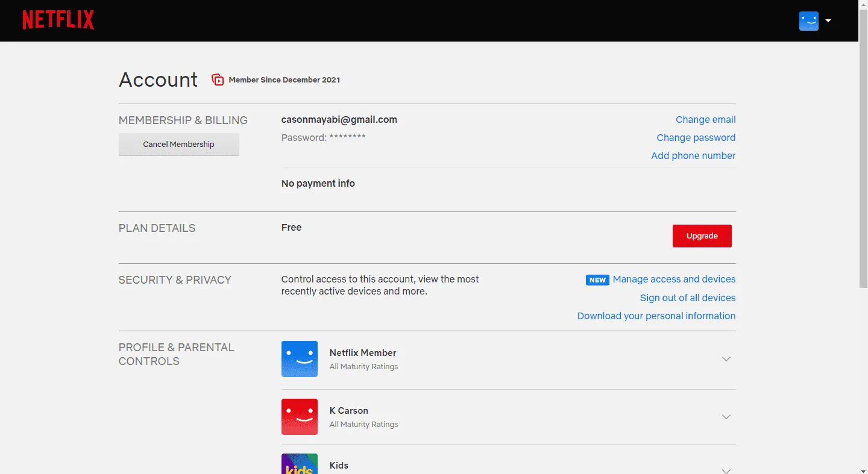Click the NEW badge beside Manage access
The height and width of the screenshot is (474, 868).
pos(597,280)
